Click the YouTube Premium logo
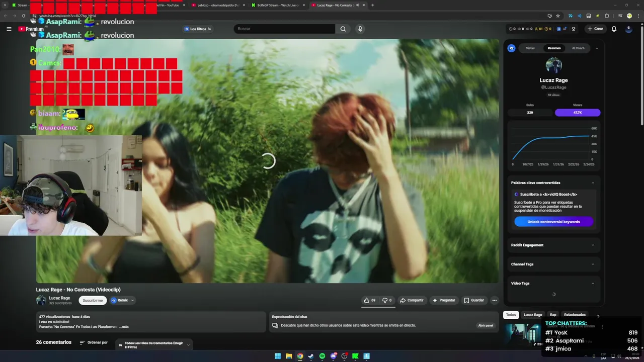 (31, 29)
